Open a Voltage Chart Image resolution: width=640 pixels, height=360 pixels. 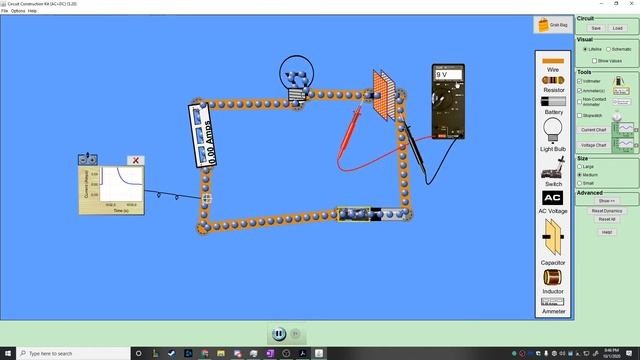[593, 145]
